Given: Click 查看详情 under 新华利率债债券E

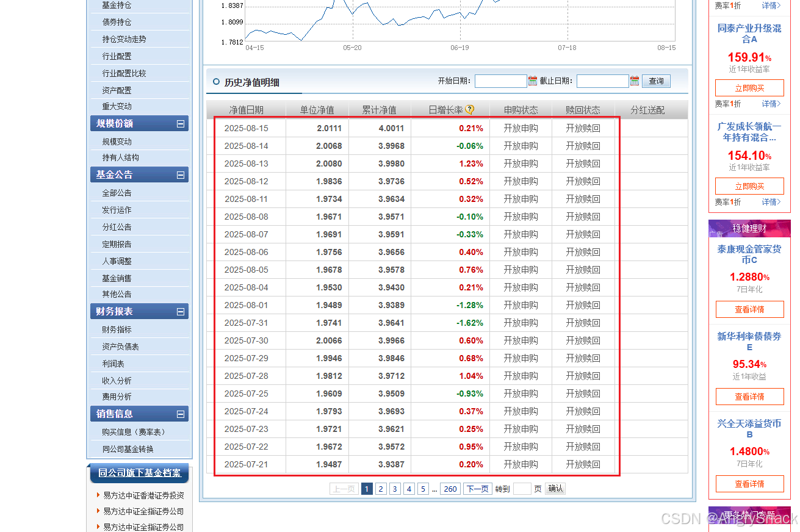Looking at the screenshot, I should (749, 397).
